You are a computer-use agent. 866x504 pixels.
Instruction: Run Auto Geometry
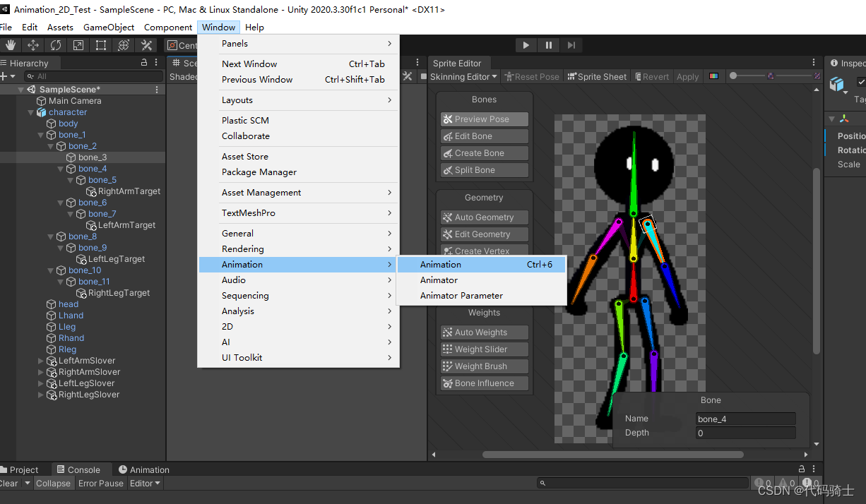coord(485,217)
